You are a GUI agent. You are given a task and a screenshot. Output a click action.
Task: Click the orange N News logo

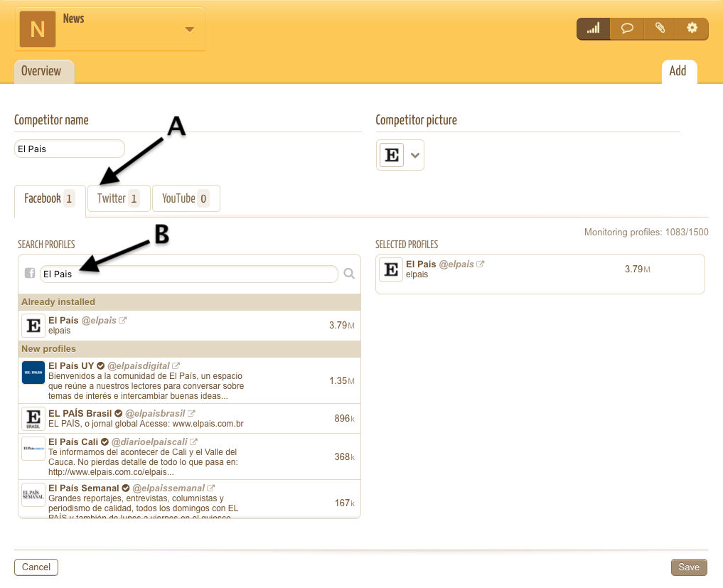click(x=38, y=29)
